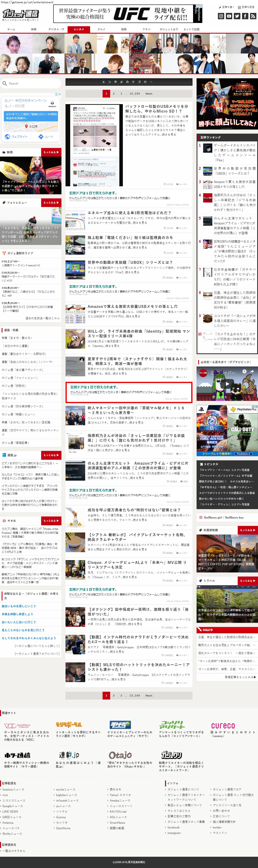Click the share arrow on the video
Image resolution: width=258 pixels, height=868 pixels.
(x=251, y=371)
